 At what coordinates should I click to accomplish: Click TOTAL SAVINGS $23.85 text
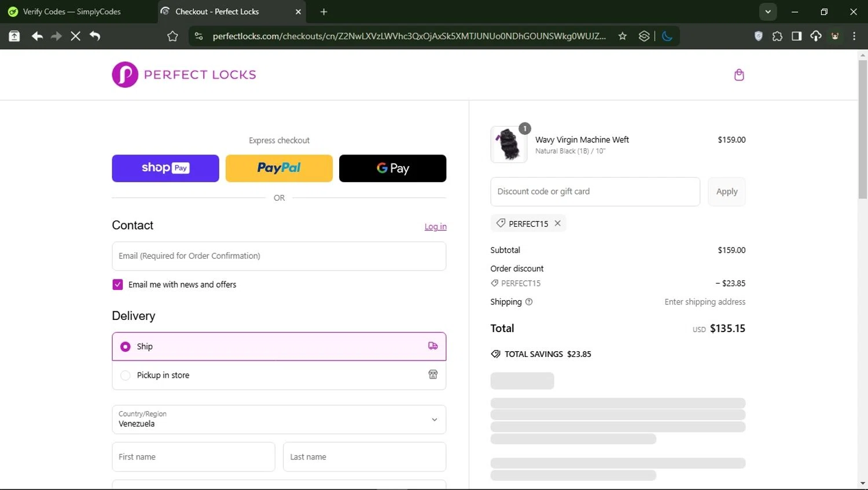pyautogui.click(x=548, y=354)
